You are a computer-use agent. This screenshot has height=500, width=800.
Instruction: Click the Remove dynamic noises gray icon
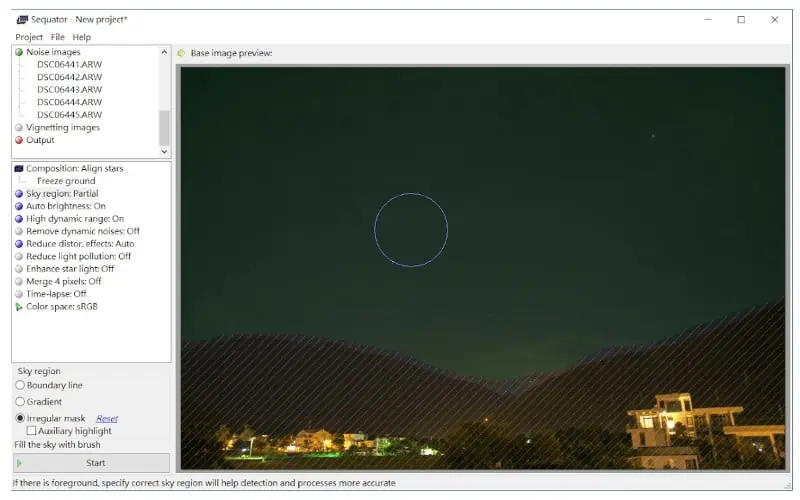[x=19, y=231]
